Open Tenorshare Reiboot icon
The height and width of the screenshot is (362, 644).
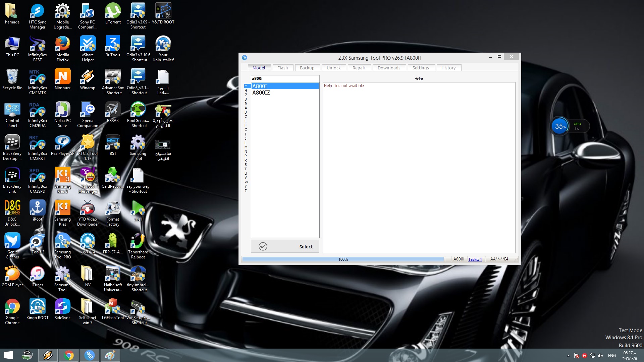[138, 246]
